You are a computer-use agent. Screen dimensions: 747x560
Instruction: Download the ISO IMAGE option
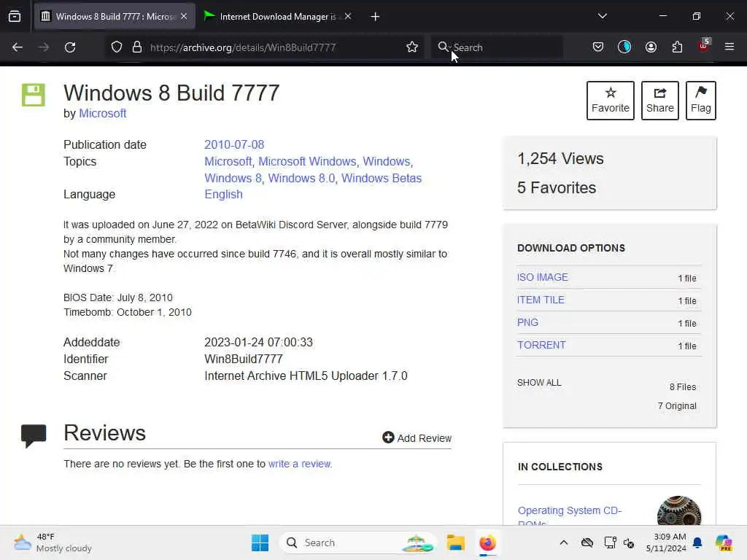pos(543,277)
